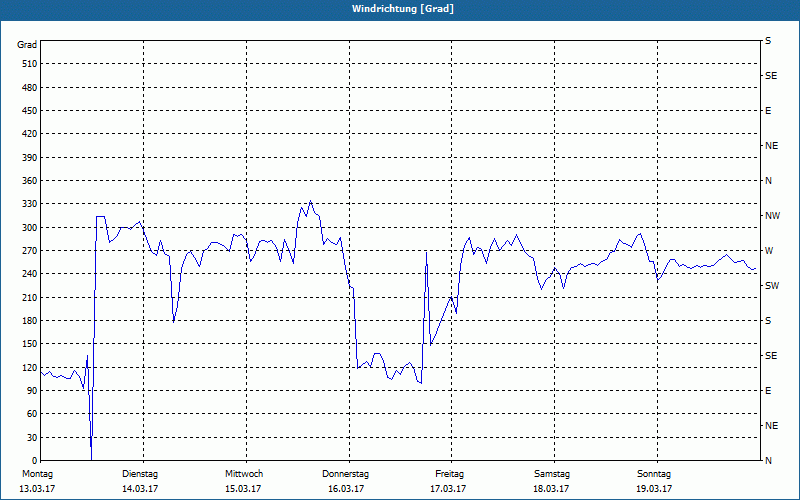
Task: Select the date 13.03.17
Action: 37,489
